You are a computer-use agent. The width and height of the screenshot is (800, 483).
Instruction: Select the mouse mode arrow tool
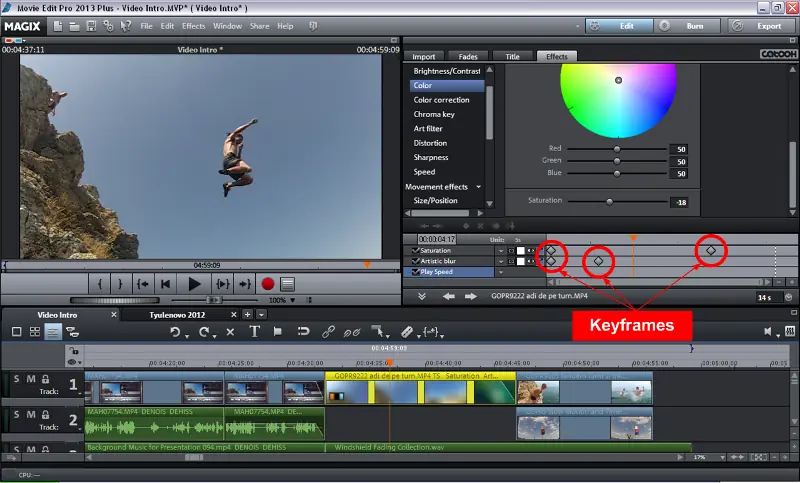click(x=377, y=332)
